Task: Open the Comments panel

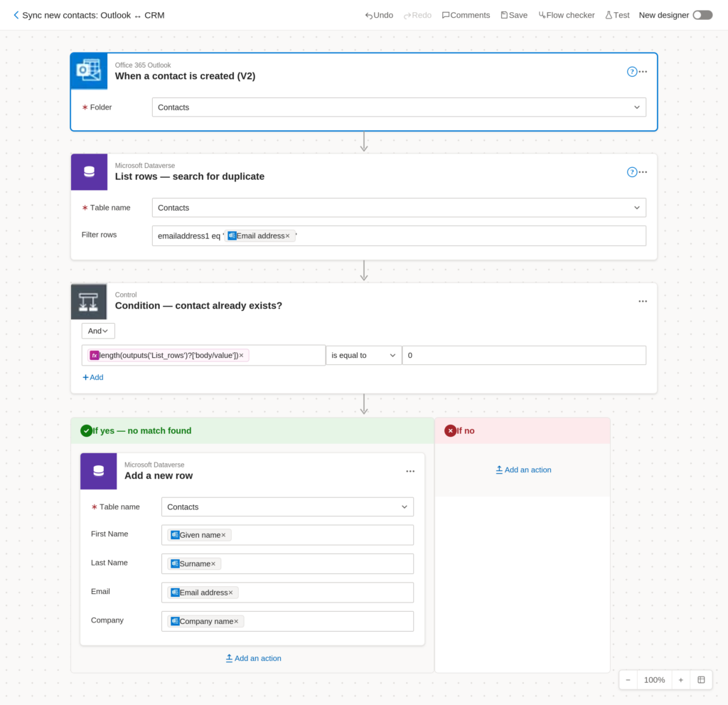Action: pyautogui.click(x=466, y=16)
